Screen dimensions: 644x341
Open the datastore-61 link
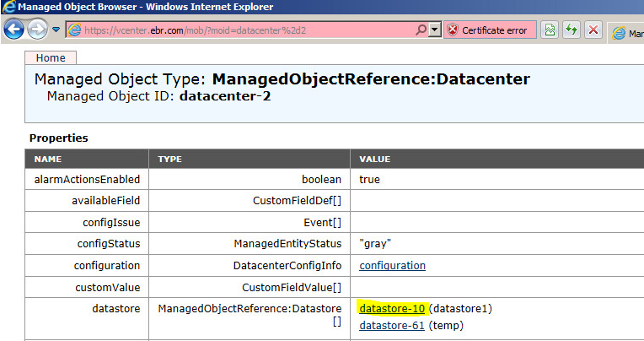[392, 325]
